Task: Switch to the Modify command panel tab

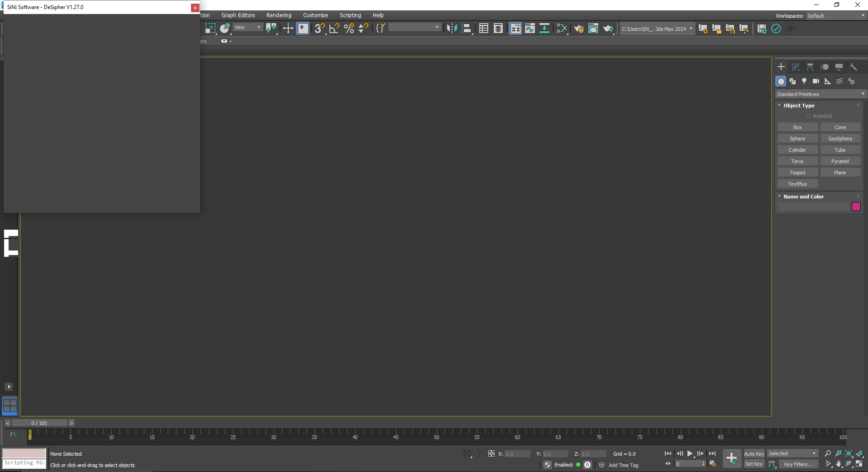Action: (796, 67)
